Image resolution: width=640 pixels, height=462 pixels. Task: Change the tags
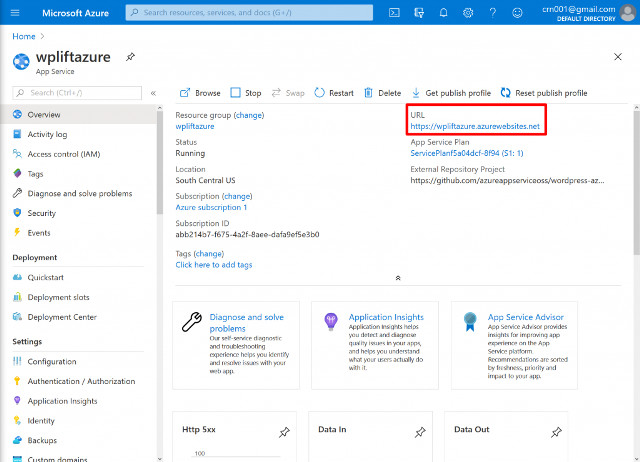pyautogui.click(x=209, y=254)
